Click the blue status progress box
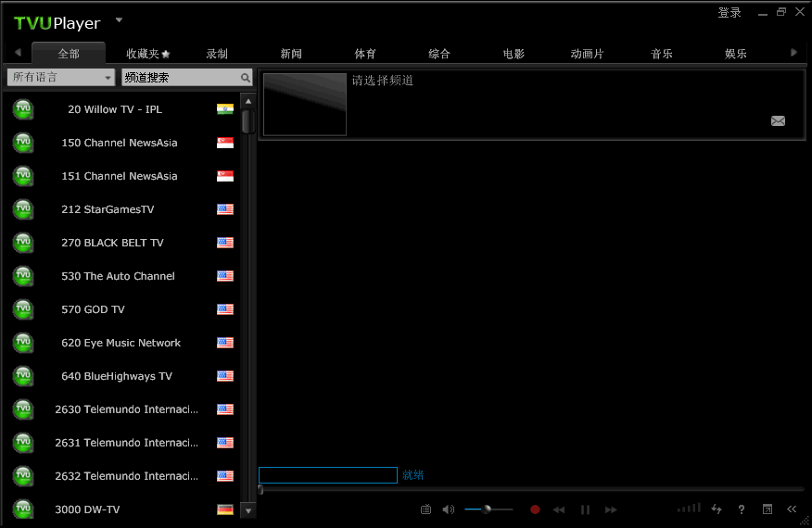Screen dimensions: 812x528 click(x=328, y=475)
